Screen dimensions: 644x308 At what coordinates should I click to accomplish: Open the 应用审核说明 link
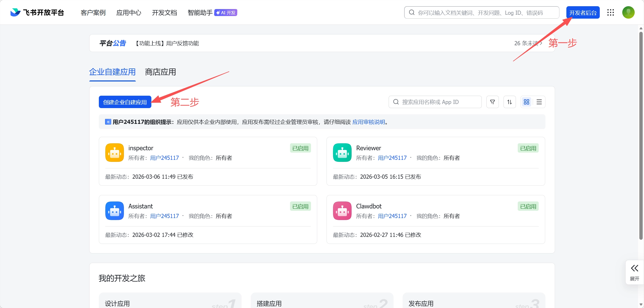[x=368, y=122]
